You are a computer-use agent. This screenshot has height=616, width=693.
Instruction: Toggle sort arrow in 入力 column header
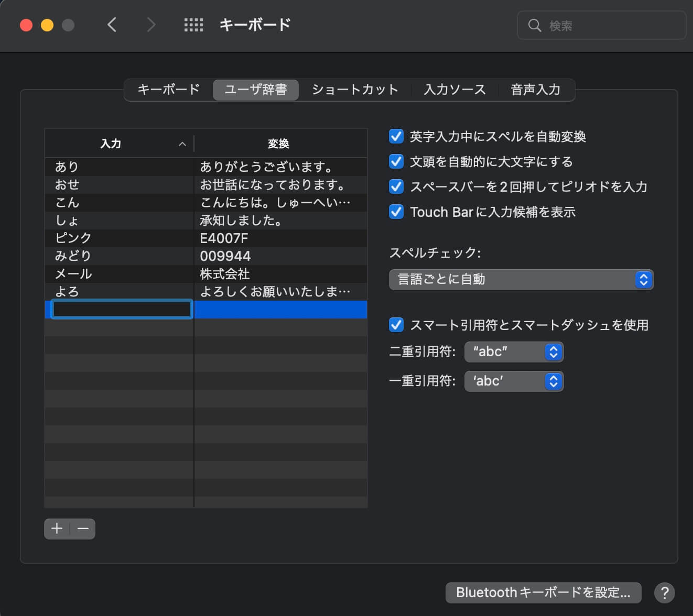click(182, 144)
